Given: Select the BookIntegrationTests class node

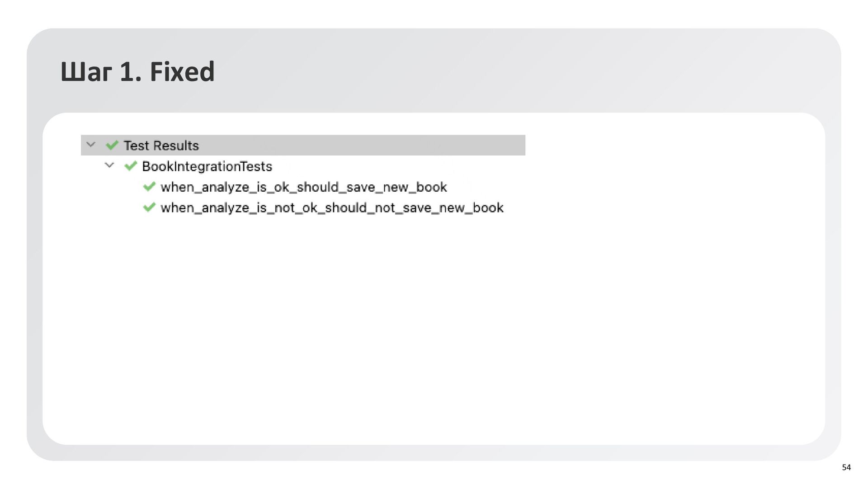Looking at the screenshot, I should 207,166.
